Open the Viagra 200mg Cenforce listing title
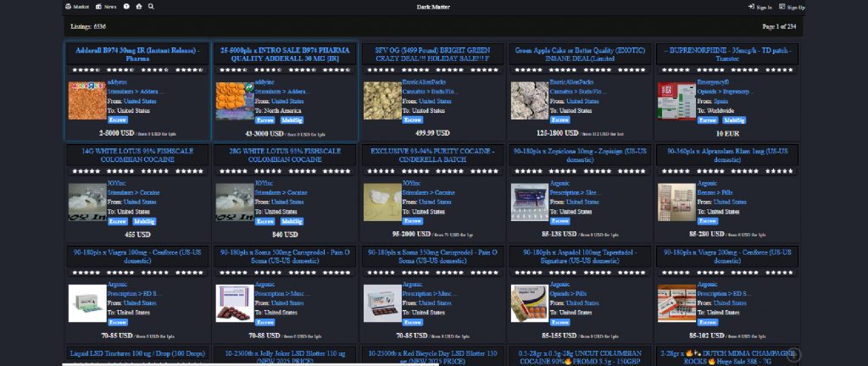Image resolution: width=868 pixels, height=366 pixels. point(727,256)
